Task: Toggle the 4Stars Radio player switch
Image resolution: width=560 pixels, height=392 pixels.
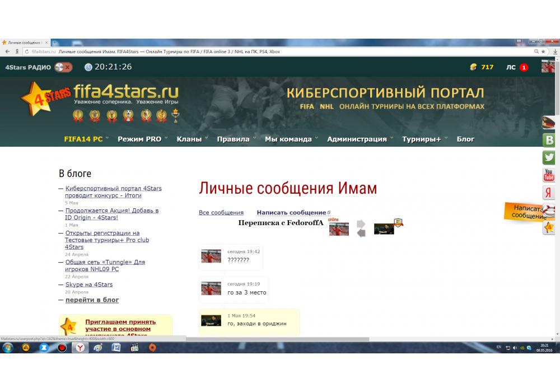Action: (x=63, y=67)
